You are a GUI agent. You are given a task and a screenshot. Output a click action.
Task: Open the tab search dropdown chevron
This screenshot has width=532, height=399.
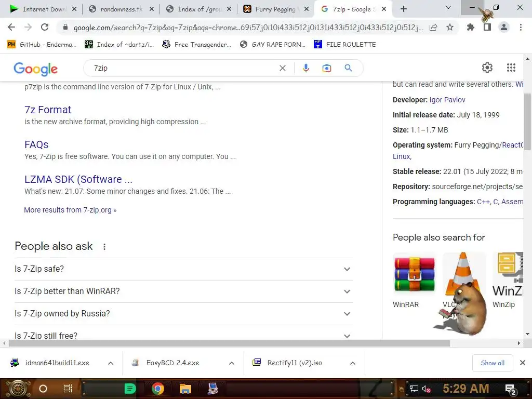click(x=448, y=7)
